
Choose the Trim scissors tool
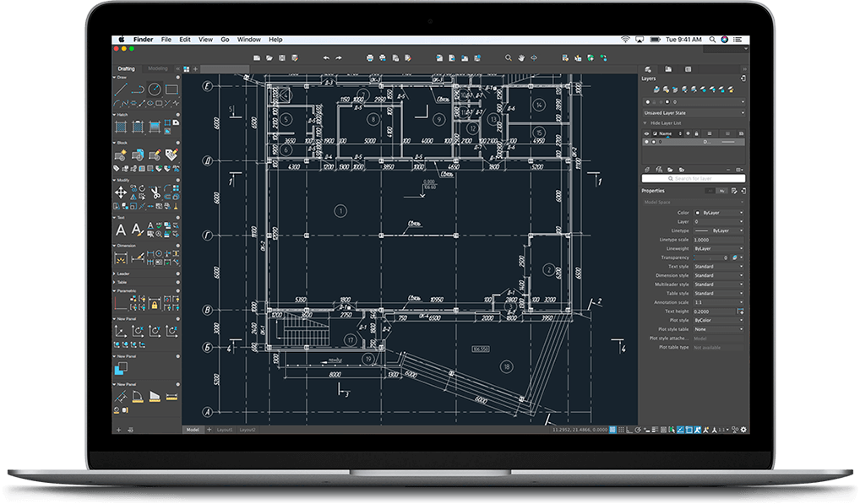155,192
